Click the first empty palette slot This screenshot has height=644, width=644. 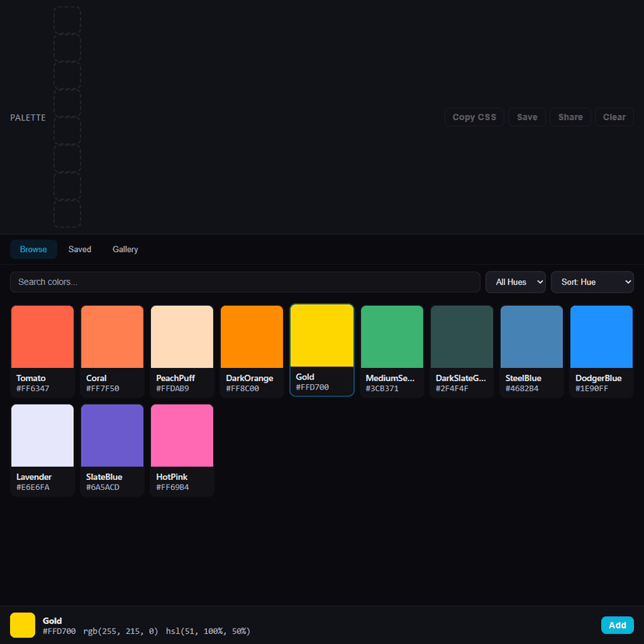coord(67,19)
